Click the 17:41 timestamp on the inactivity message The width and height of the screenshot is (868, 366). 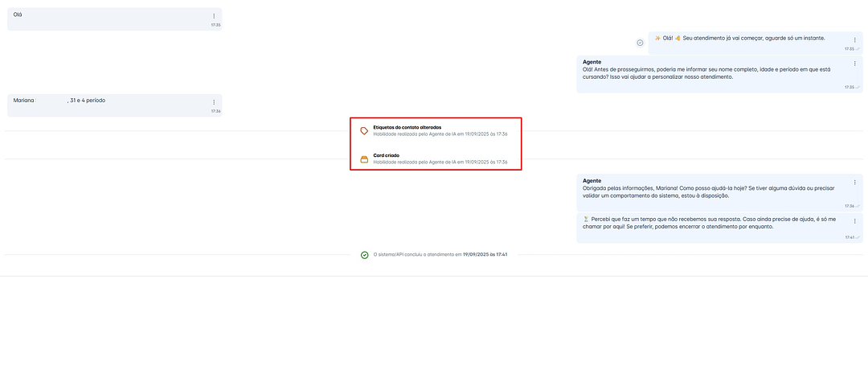pos(850,237)
